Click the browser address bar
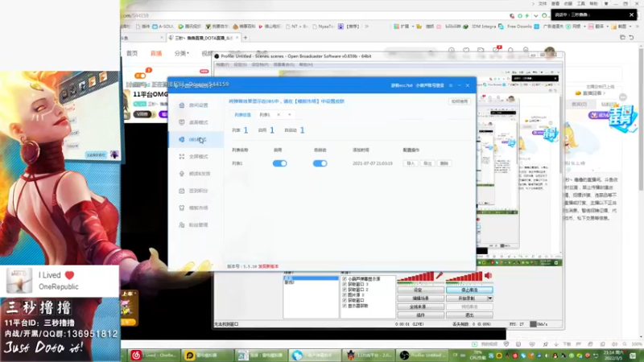This screenshot has width=644, height=362. (x=312, y=15)
